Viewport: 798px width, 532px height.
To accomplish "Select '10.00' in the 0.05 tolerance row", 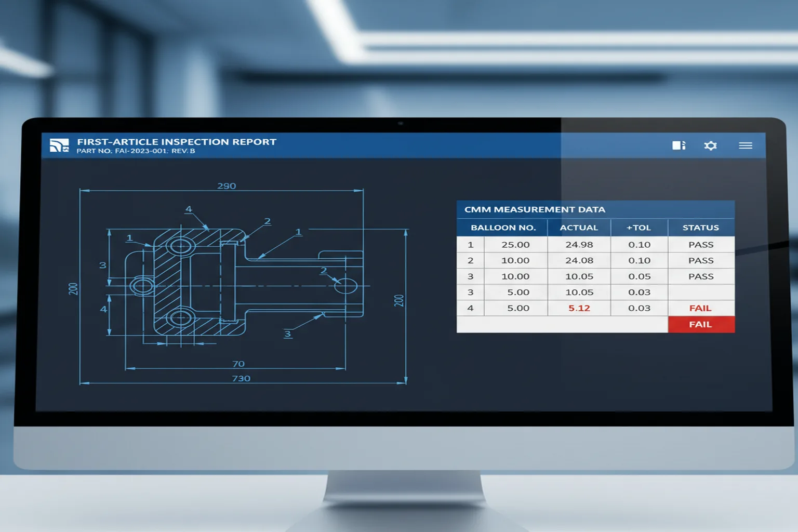I will [515, 276].
